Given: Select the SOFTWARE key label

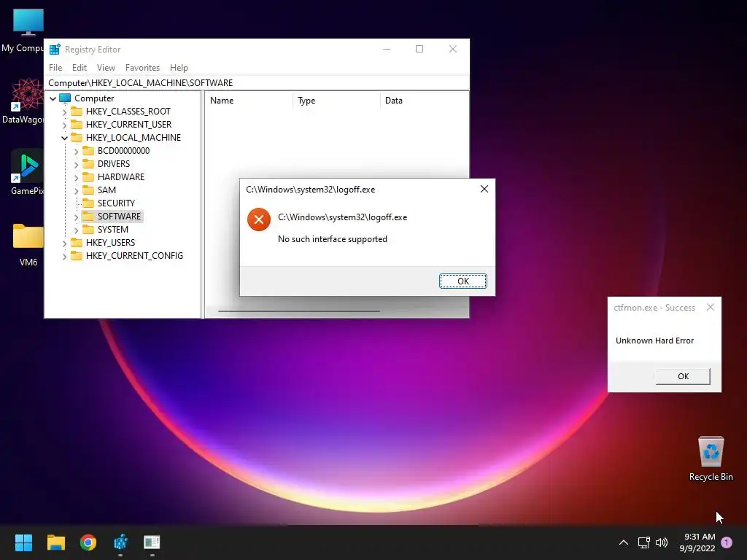Looking at the screenshot, I should tap(119, 216).
